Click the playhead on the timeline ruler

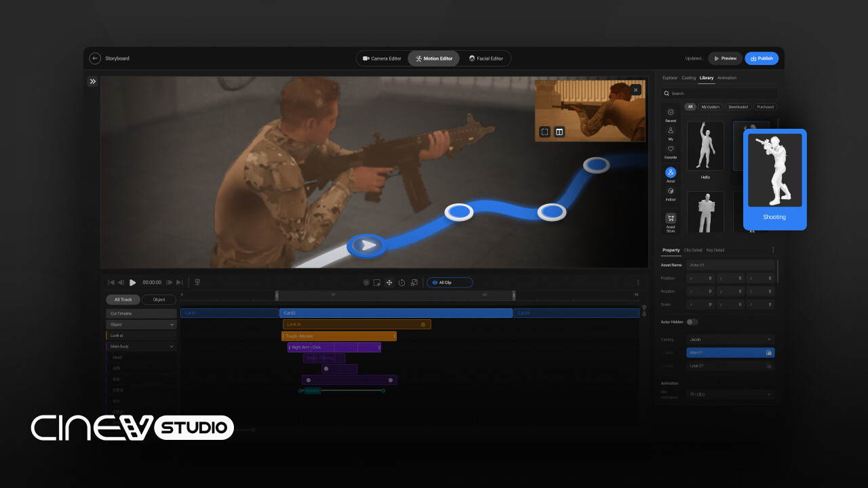click(x=277, y=294)
